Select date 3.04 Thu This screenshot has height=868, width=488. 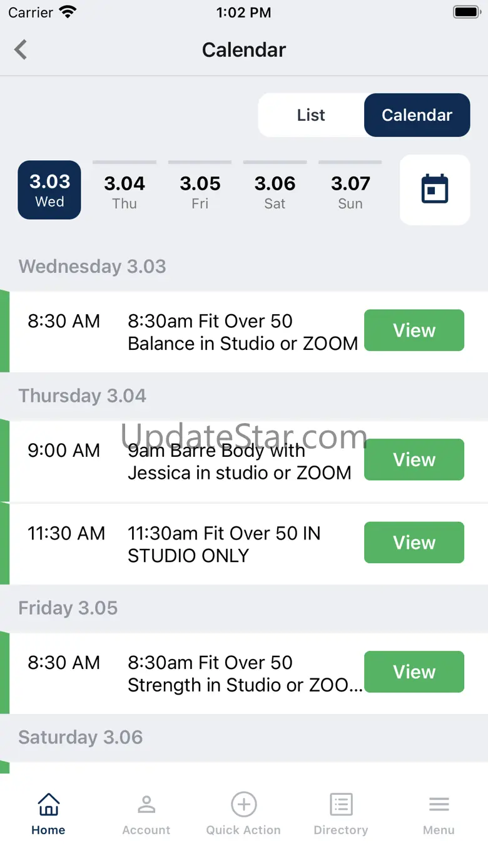[125, 191]
